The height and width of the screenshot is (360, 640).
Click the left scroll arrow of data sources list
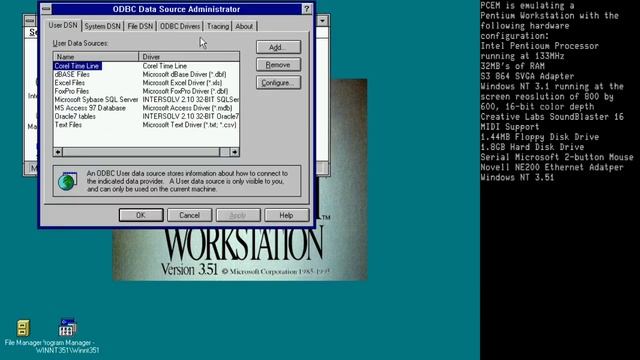[x=58, y=152]
